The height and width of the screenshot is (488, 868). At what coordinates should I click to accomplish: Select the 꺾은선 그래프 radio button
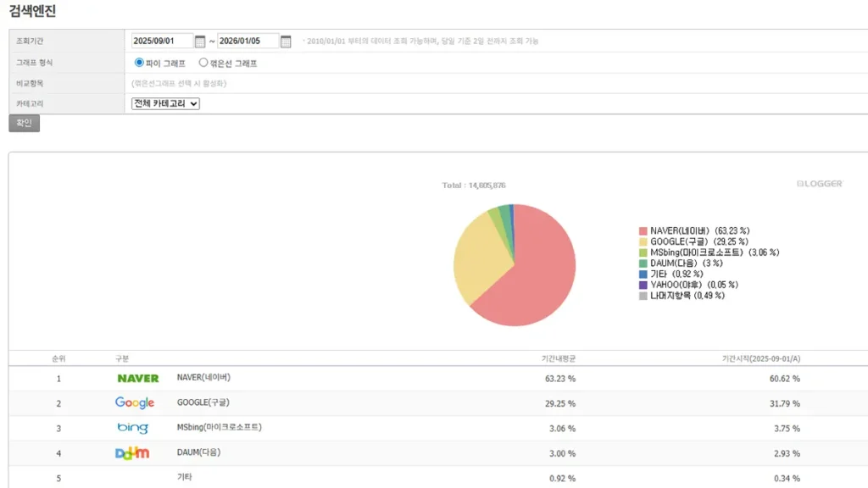tap(202, 62)
